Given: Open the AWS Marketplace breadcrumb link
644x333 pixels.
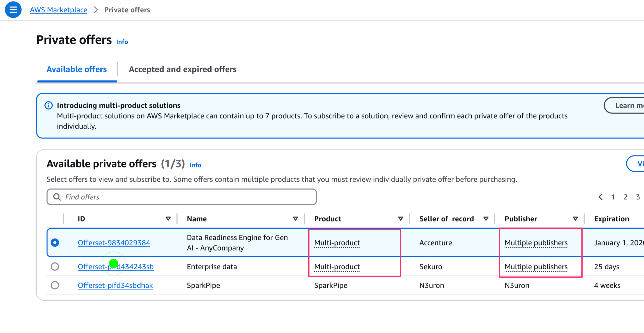Looking at the screenshot, I should [x=59, y=10].
